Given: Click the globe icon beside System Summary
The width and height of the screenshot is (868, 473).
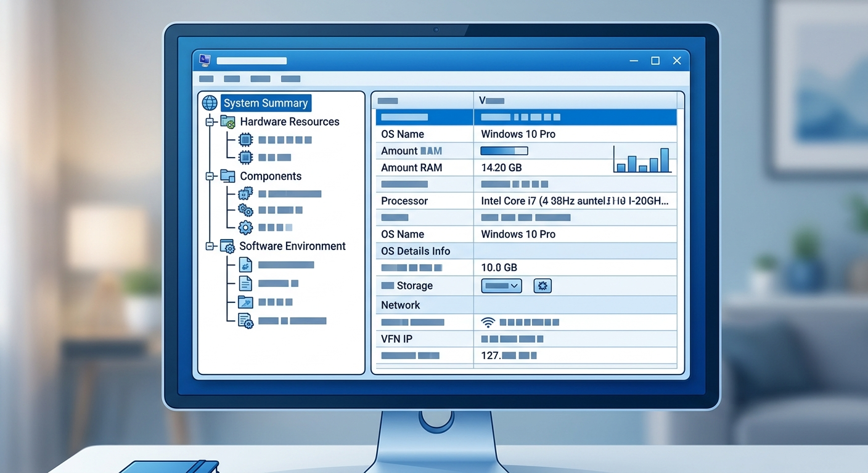Looking at the screenshot, I should pyautogui.click(x=210, y=103).
